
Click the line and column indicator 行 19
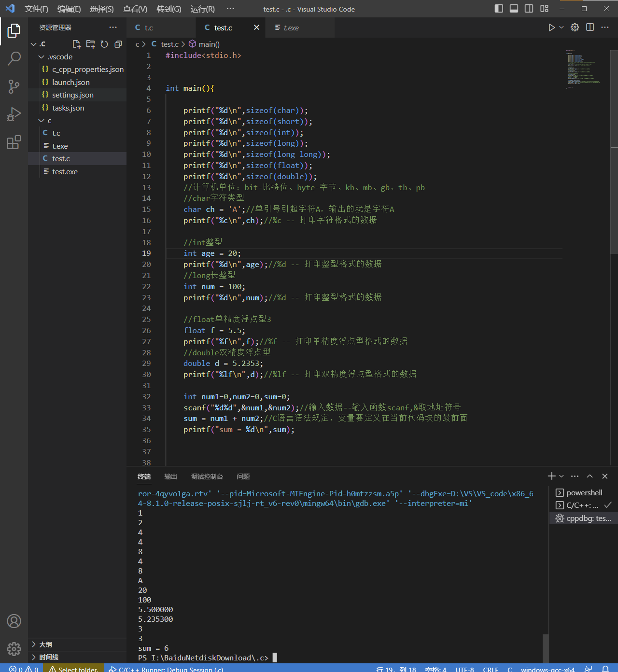[x=396, y=669]
